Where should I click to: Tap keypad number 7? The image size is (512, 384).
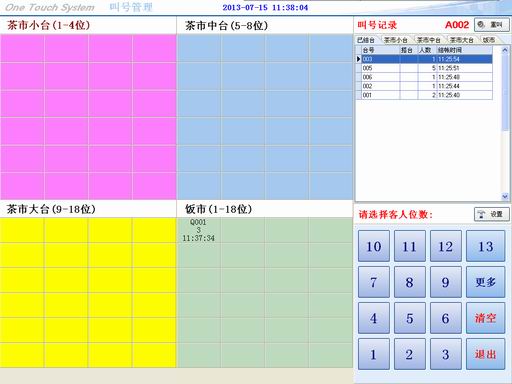pyautogui.click(x=374, y=282)
